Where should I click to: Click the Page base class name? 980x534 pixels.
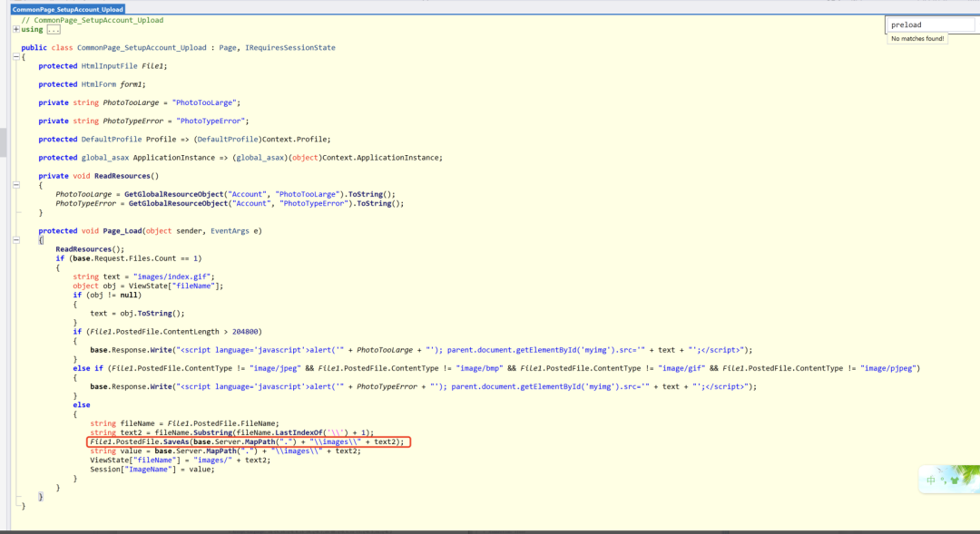coord(228,47)
